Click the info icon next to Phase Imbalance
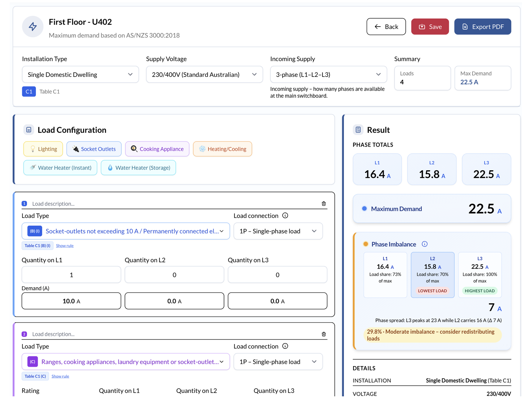 (x=425, y=244)
